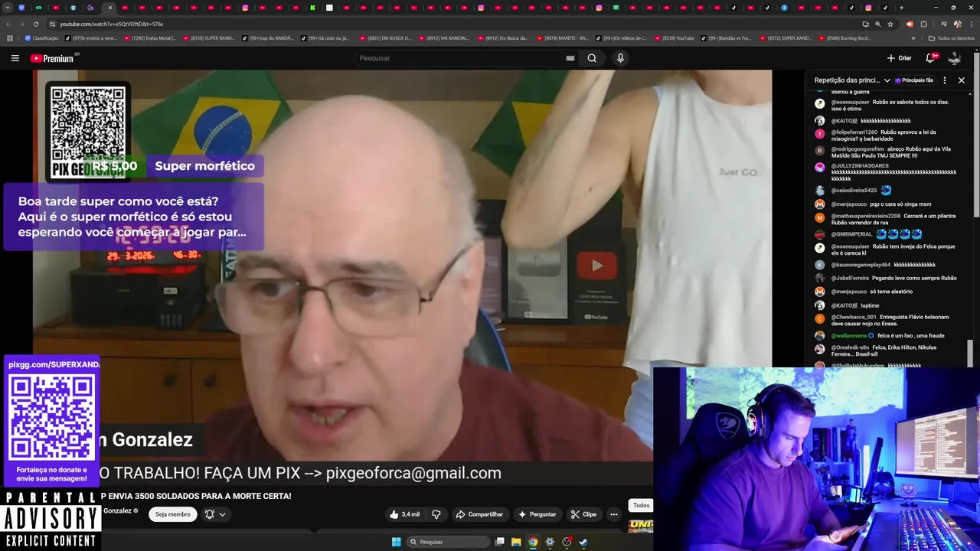Open chat replay options three-dot menu
The width and height of the screenshot is (980, 551).
pos(944,80)
